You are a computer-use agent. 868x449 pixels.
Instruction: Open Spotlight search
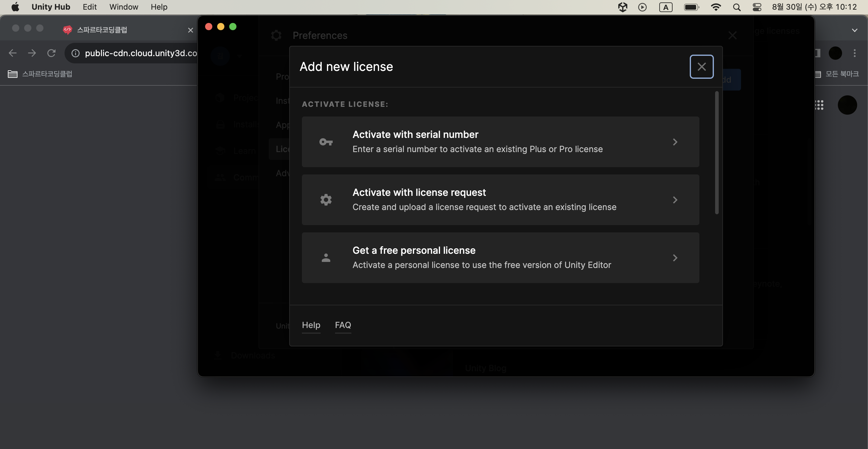(737, 7)
